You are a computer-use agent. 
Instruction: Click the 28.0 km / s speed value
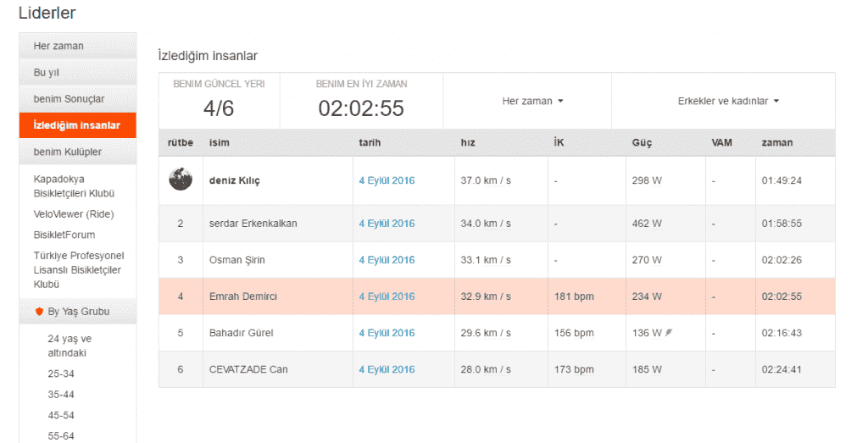click(x=486, y=369)
